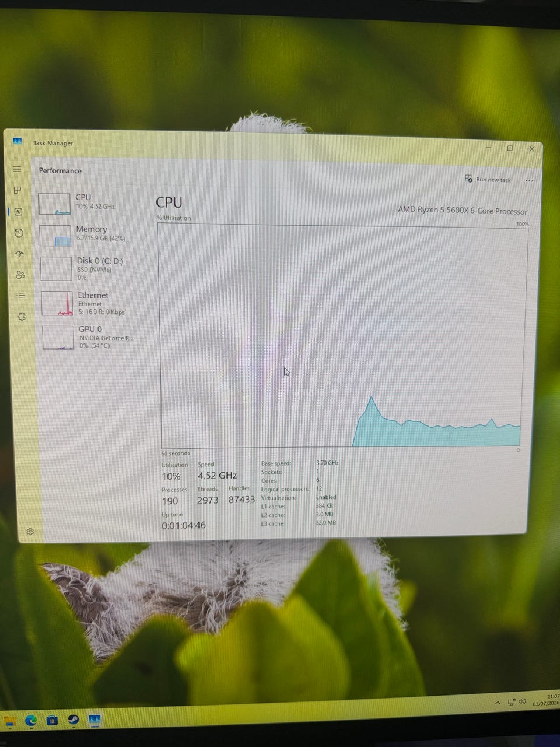This screenshot has height=747, width=560.
Task: Open the hamburger navigation menu
Action: click(x=17, y=169)
